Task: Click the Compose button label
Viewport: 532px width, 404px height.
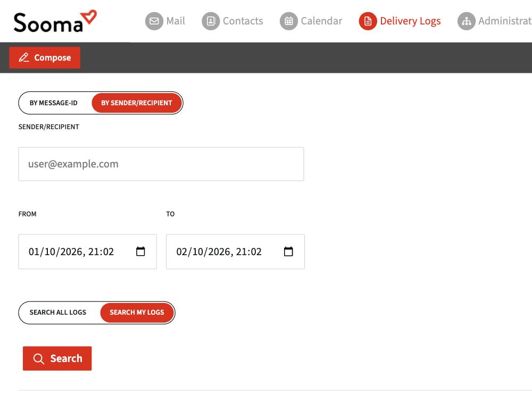Action: [x=53, y=57]
